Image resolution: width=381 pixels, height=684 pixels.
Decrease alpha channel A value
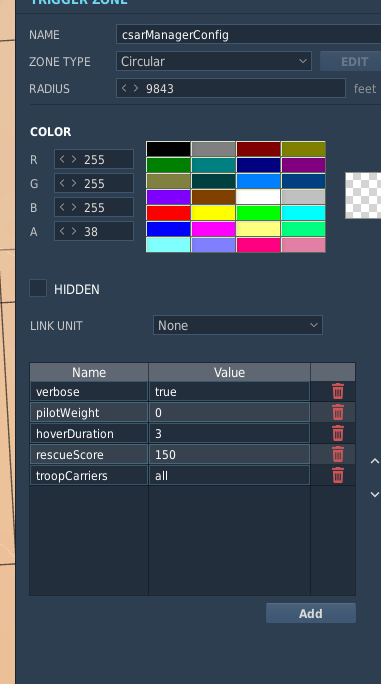pos(62,231)
